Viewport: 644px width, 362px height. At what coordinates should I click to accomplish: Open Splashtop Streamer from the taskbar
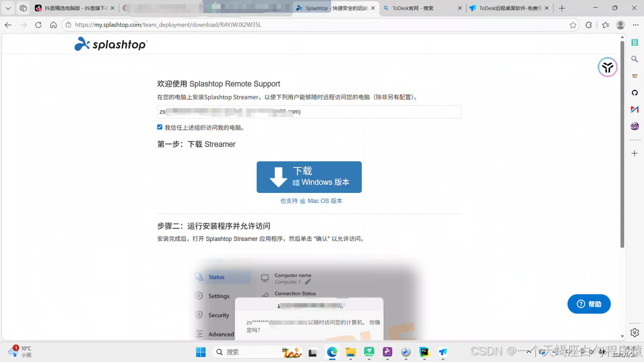pos(406,351)
